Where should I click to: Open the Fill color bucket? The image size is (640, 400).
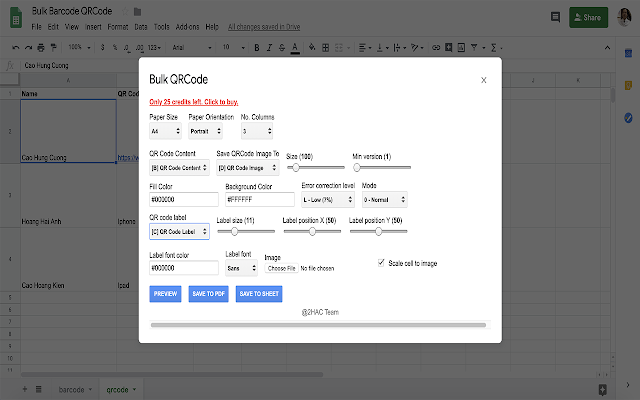coord(312,48)
